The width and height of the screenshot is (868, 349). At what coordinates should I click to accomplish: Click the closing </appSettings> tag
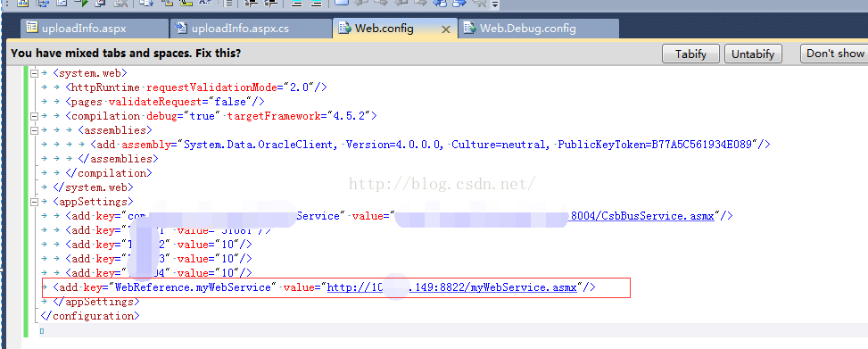[x=96, y=303]
